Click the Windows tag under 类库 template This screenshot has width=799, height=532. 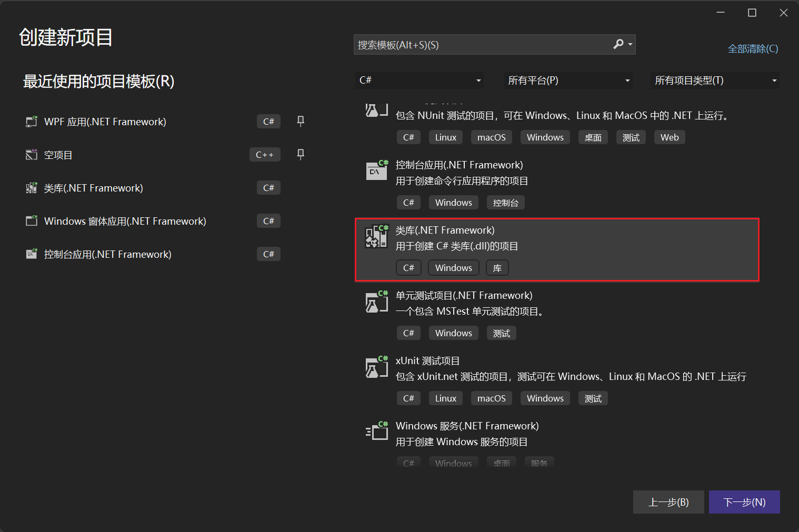pyautogui.click(x=454, y=268)
